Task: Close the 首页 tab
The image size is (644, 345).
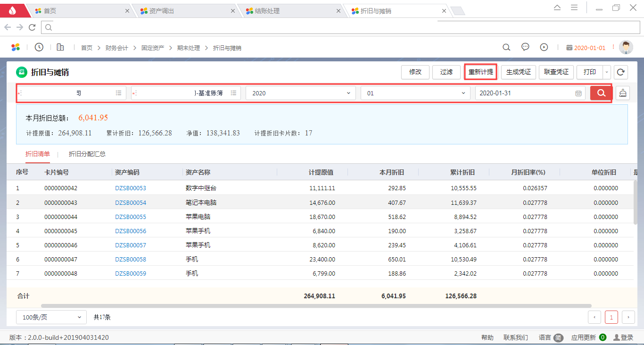Action: (127, 11)
